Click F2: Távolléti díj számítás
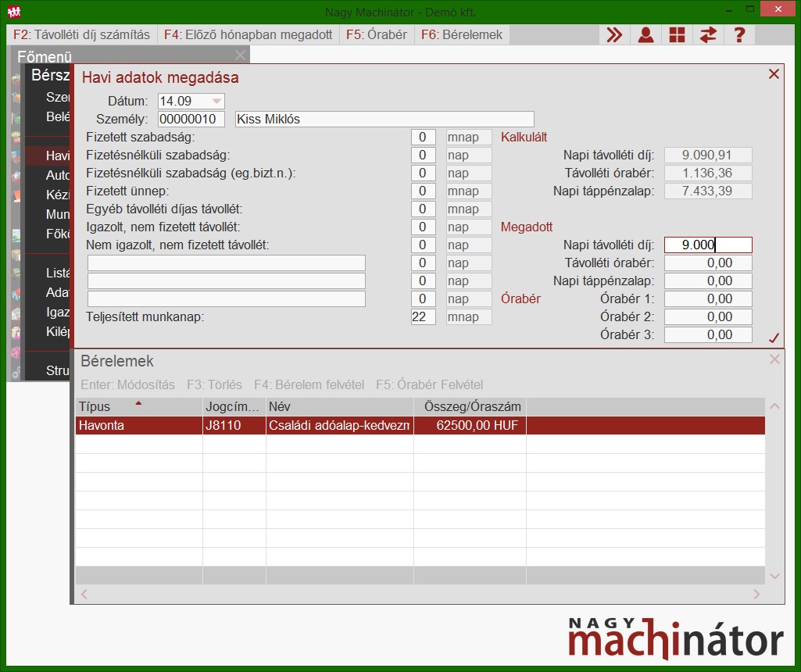Viewport: 801px width, 672px height. coord(82,34)
